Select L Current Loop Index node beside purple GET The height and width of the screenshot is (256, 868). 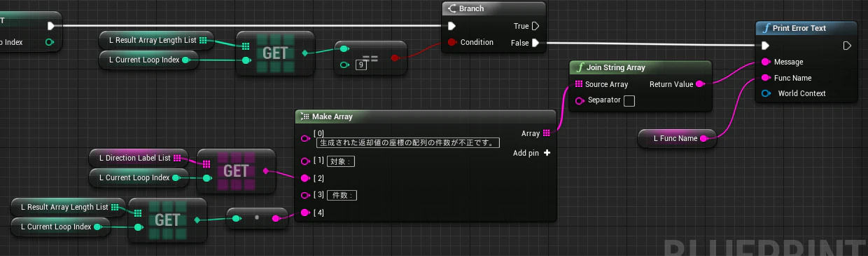coord(139,178)
